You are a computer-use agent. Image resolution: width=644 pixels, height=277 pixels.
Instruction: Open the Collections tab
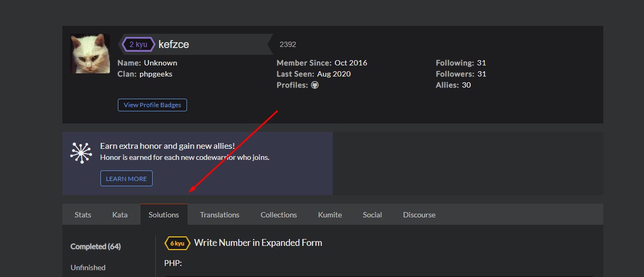coord(279,215)
